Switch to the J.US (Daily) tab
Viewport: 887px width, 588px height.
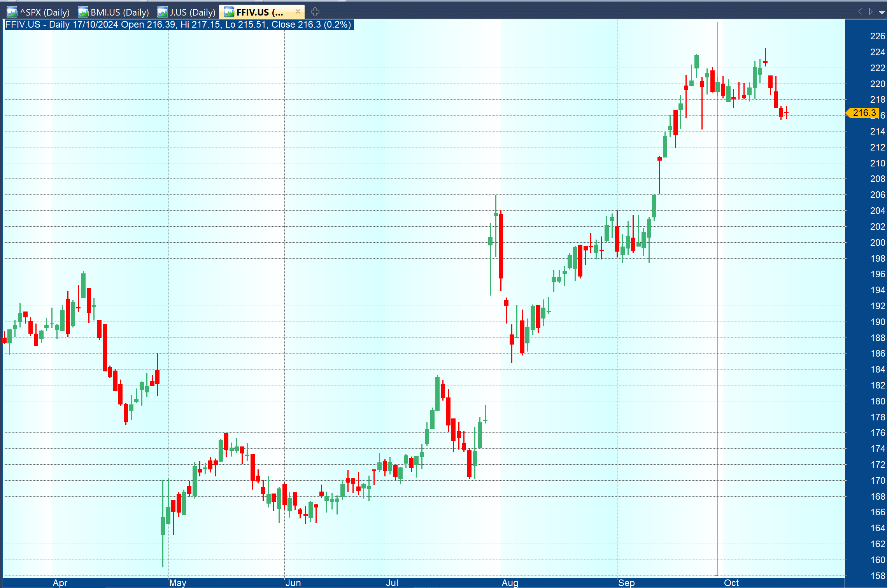click(x=187, y=12)
